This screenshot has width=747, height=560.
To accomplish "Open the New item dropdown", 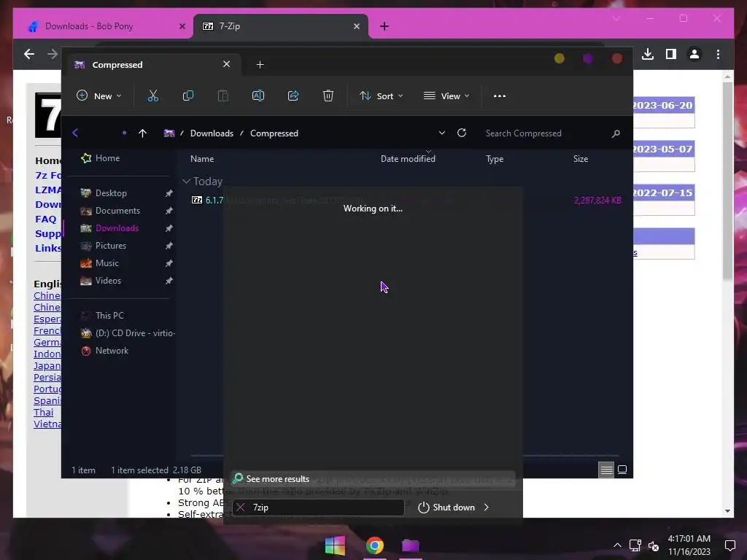I will point(99,96).
